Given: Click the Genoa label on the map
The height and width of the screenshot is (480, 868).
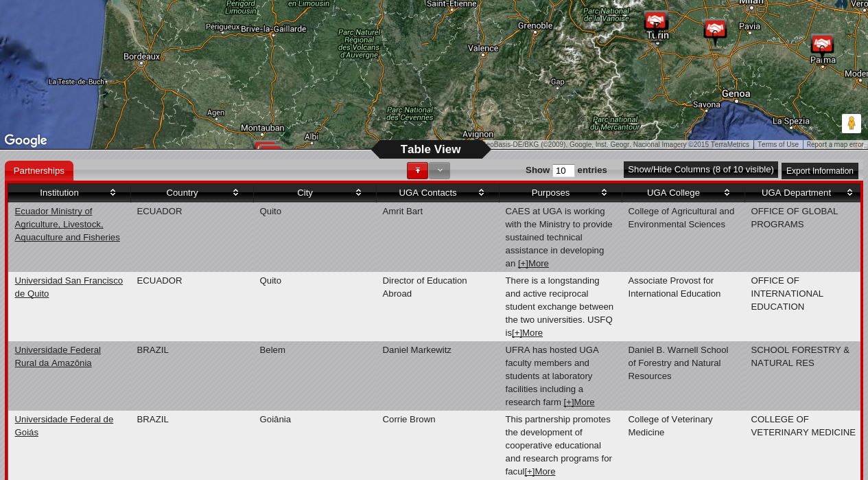Looking at the screenshot, I should pos(736,93).
